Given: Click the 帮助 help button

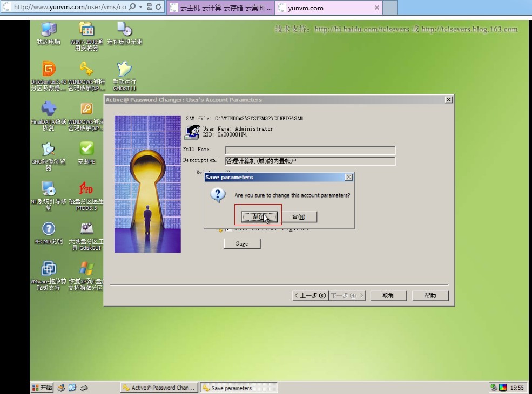Looking at the screenshot, I should [x=430, y=296].
